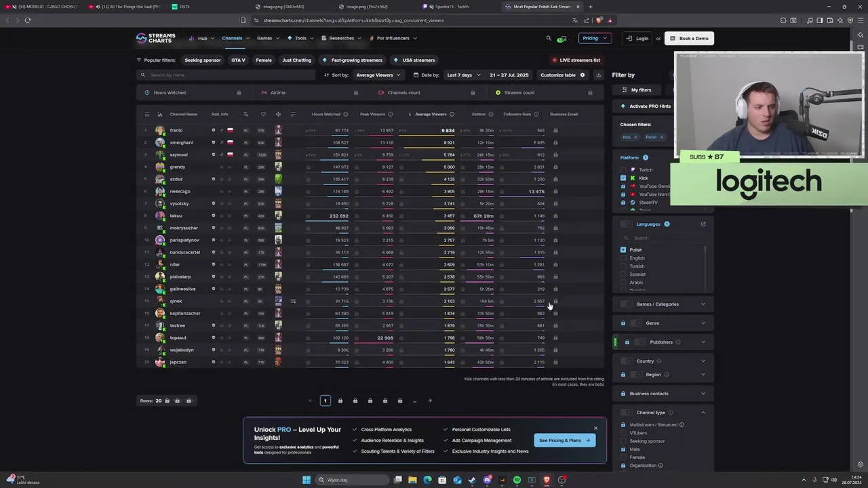Open the For Influencers navigation menu
This screenshot has height=488, width=868.
[x=392, y=38]
